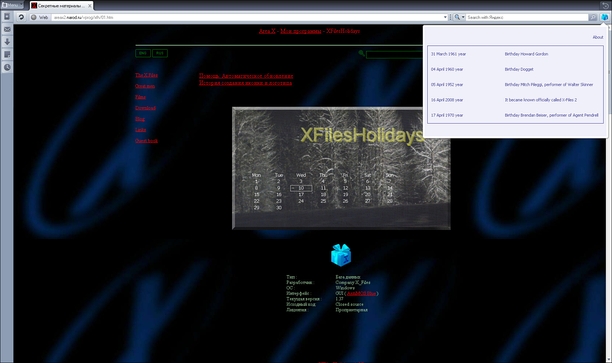This screenshot has height=363, width=612.
Task: Open the red link in the GUI interface row
Action: (x=361, y=294)
